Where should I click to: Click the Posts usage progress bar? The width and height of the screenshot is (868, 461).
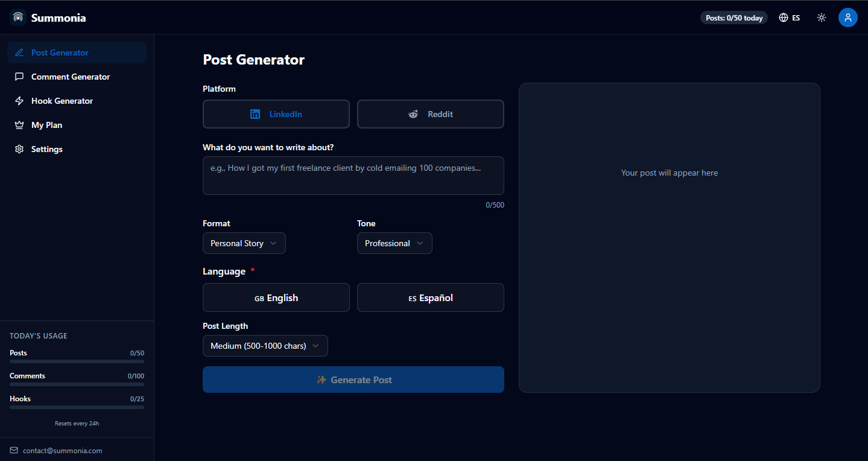[x=77, y=361]
